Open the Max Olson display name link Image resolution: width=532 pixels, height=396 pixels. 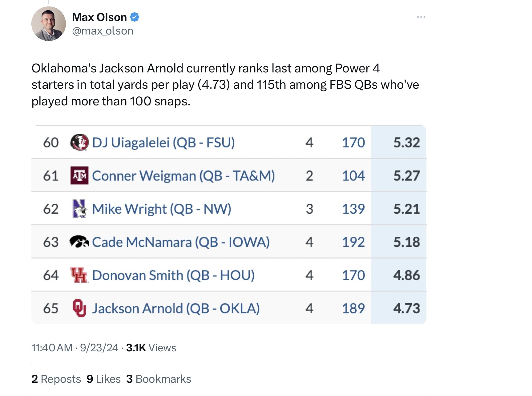click(x=99, y=17)
